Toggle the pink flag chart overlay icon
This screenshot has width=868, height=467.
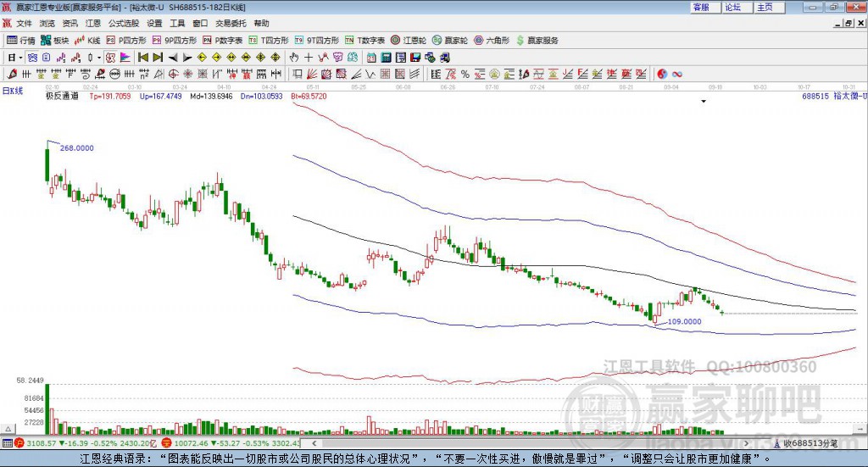pyautogui.click(x=125, y=58)
